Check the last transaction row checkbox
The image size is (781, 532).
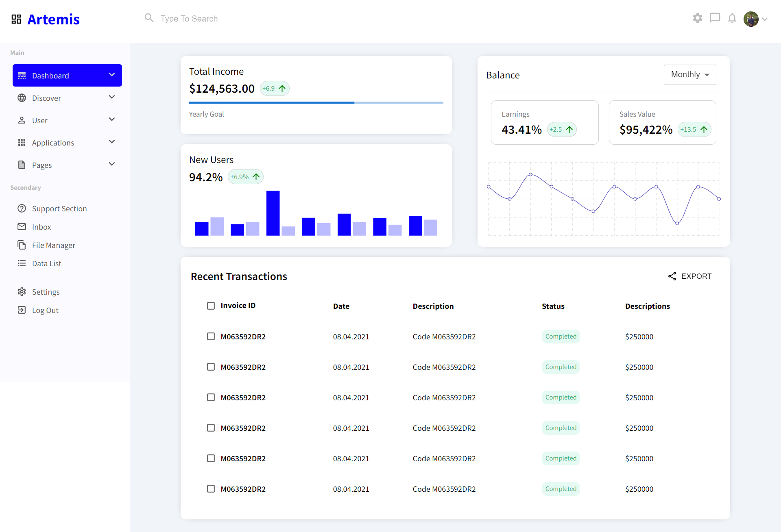(x=211, y=489)
